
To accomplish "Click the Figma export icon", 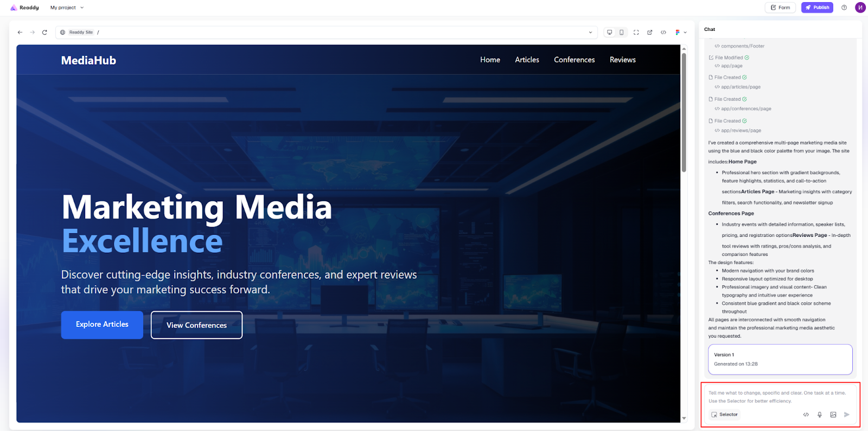I will [678, 33].
